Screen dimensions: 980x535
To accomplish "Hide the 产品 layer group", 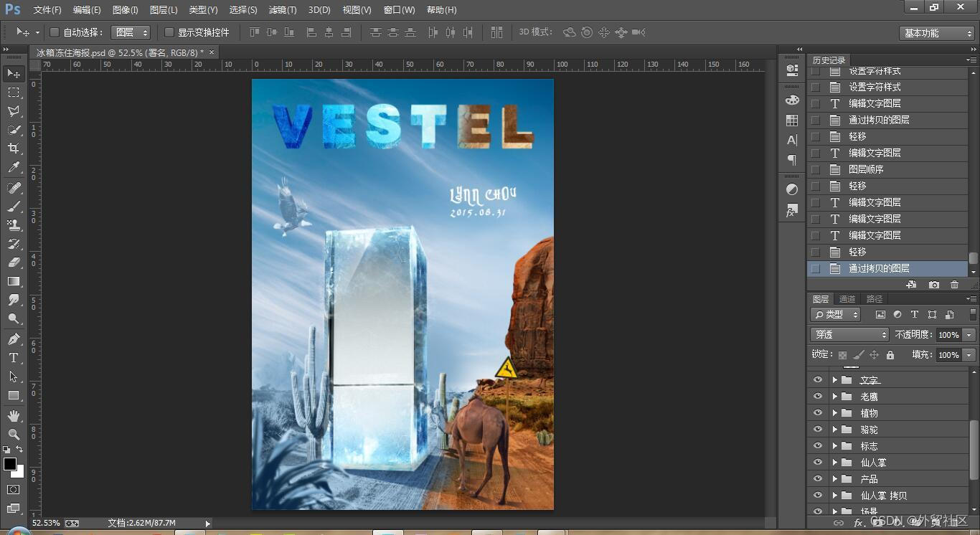I will [817, 478].
